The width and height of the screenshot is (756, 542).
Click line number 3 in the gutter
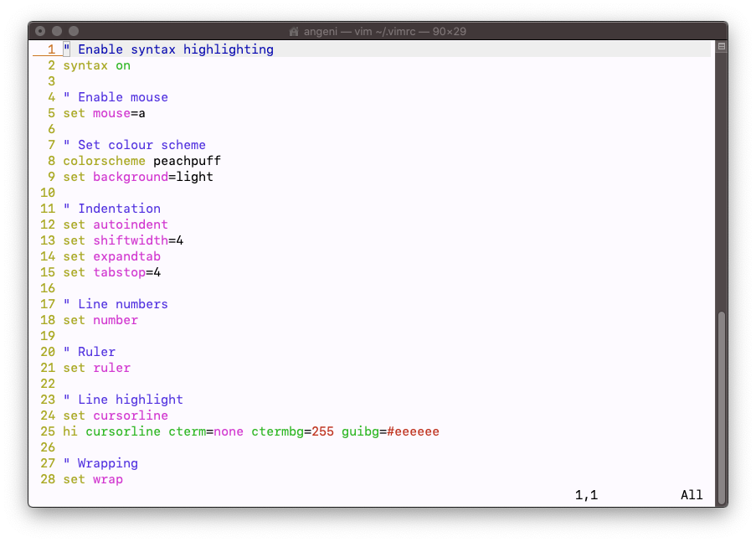(52, 81)
